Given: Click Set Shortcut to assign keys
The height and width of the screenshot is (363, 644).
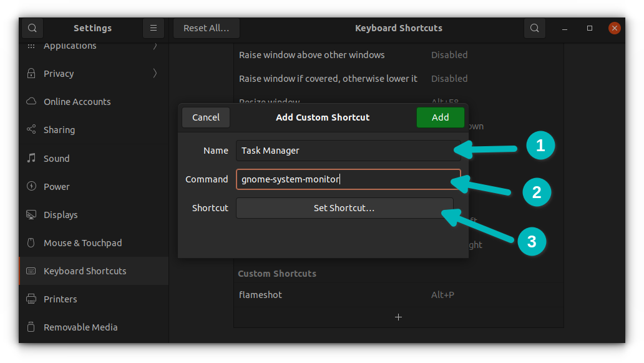Looking at the screenshot, I should (344, 208).
